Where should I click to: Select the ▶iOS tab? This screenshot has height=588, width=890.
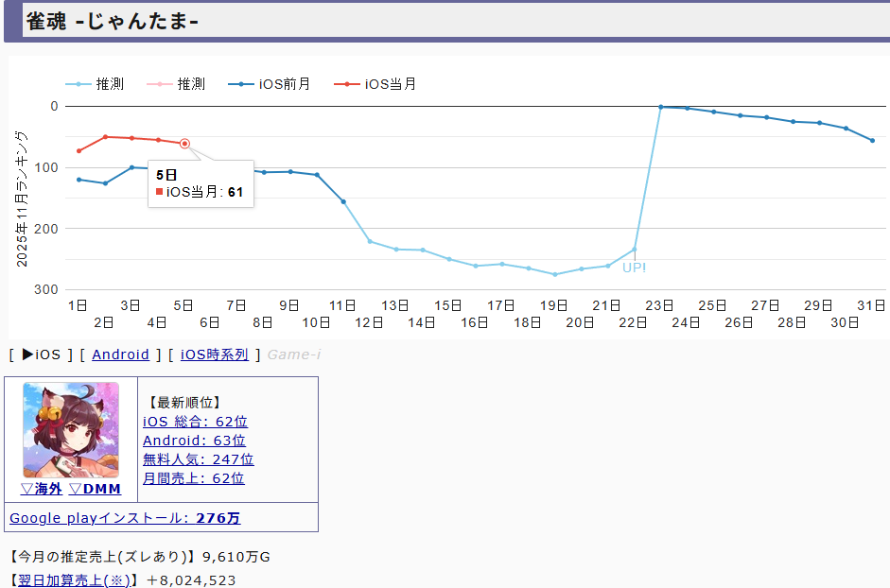pos(41,355)
